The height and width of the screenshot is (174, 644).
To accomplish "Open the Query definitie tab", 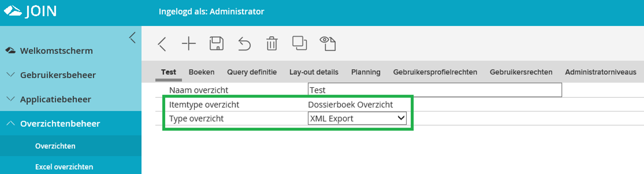I will click(x=252, y=72).
